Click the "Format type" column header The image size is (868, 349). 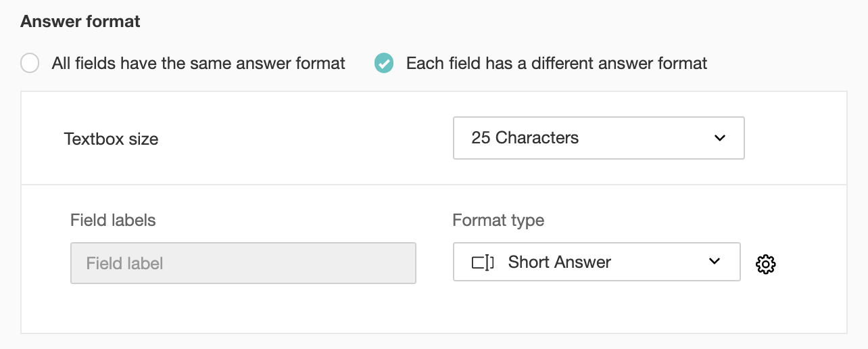(498, 220)
